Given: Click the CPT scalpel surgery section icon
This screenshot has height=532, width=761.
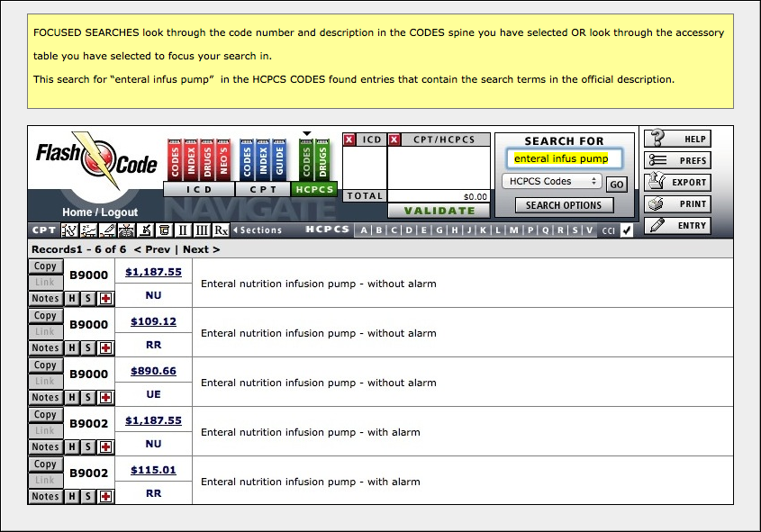Looking at the screenshot, I should pyautogui.click(x=108, y=230).
